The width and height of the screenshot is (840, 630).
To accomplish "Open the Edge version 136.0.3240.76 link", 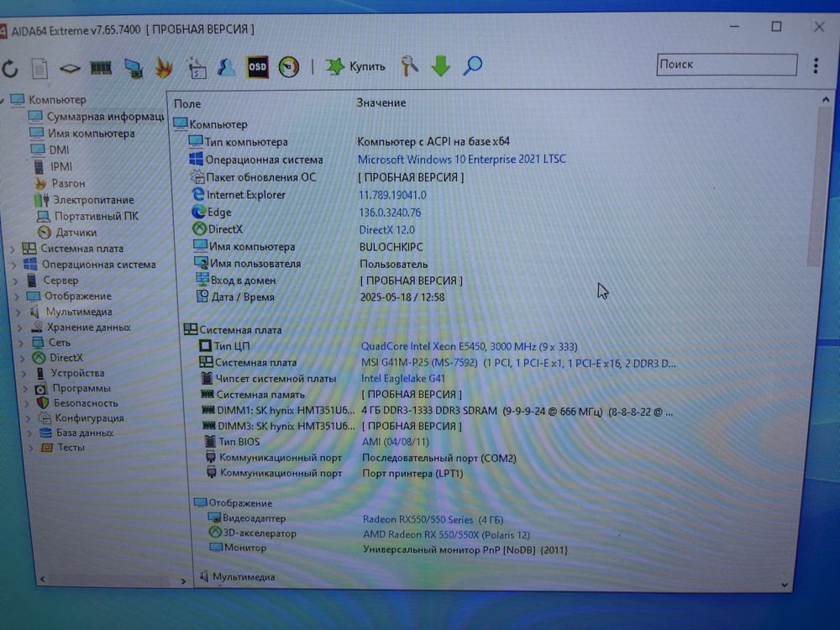I will pyautogui.click(x=390, y=213).
